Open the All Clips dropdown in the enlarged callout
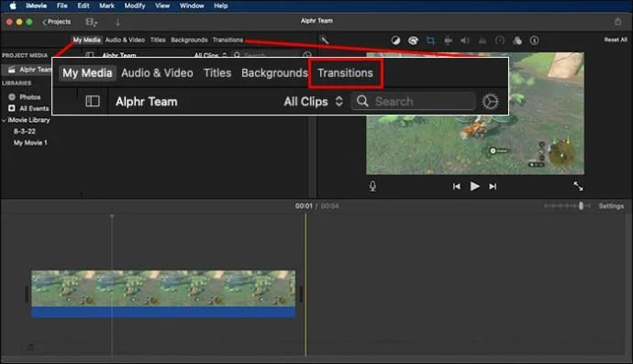The width and height of the screenshot is (633, 364). click(x=313, y=101)
